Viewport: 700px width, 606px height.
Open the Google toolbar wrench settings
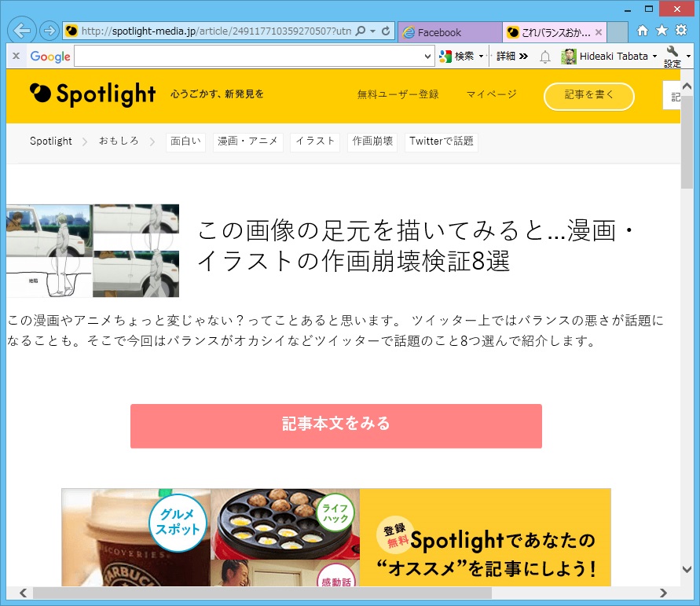pos(673,57)
